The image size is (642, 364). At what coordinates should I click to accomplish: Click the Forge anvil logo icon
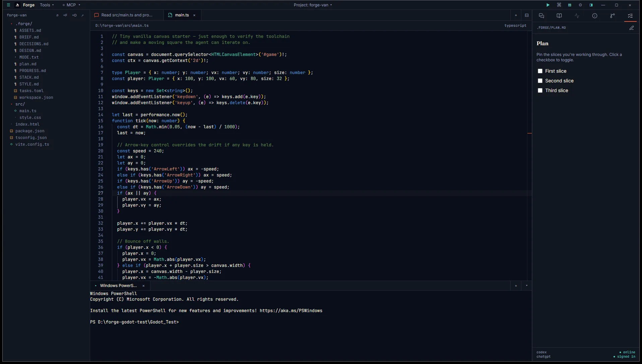click(17, 5)
